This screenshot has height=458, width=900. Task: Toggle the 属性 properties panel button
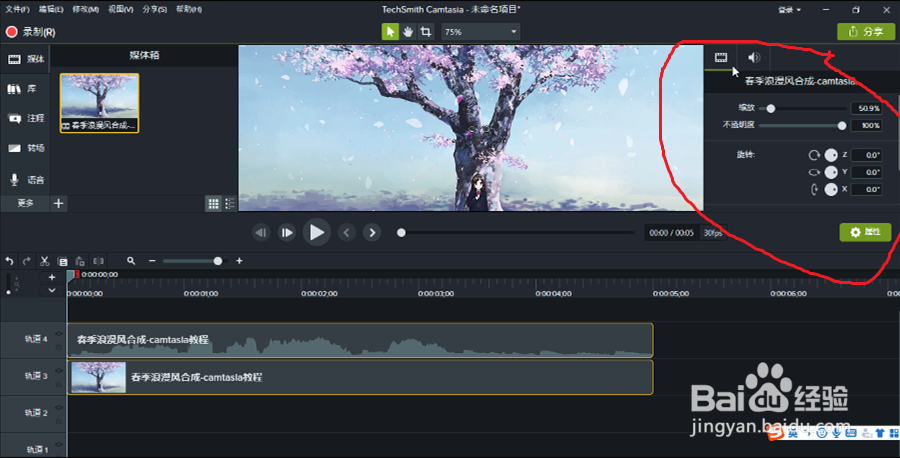coord(866,232)
